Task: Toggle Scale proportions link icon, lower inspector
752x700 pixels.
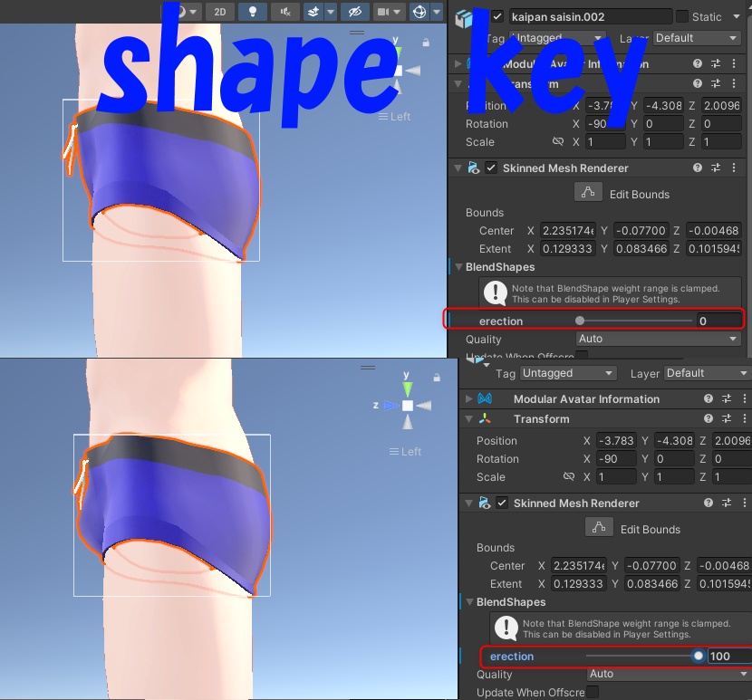Action: click(x=569, y=476)
